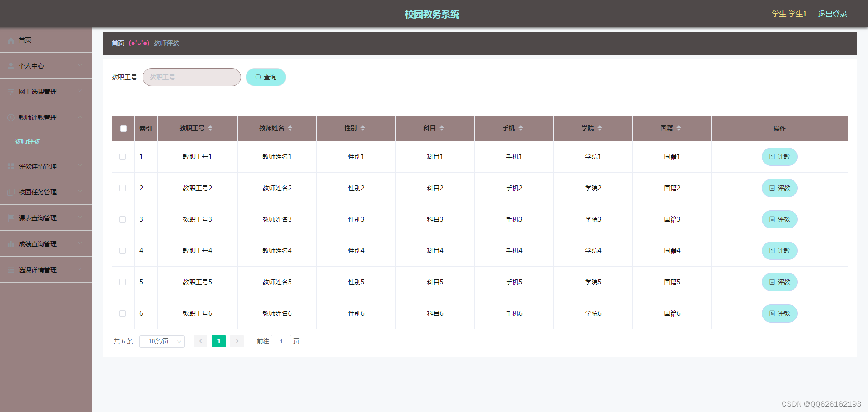Expand the 选课详情管理 menu chevron

[80, 270]
